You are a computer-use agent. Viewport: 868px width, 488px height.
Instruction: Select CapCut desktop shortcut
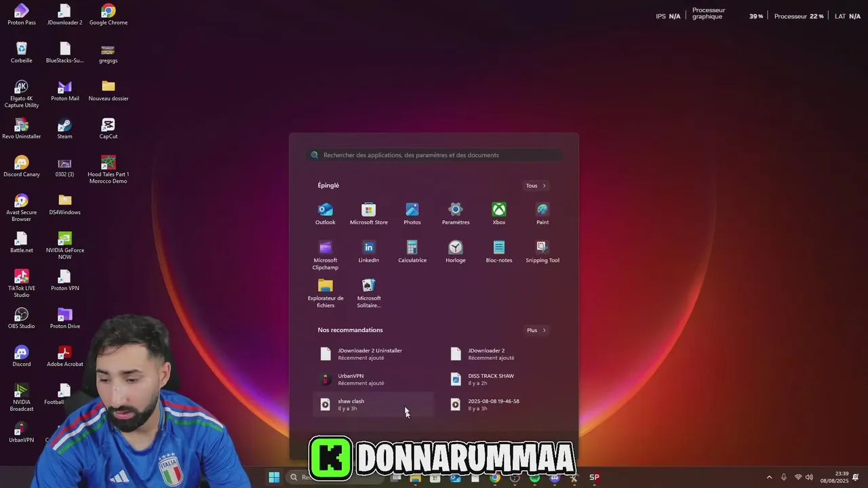pyautogui.click(x=108, y=129)
